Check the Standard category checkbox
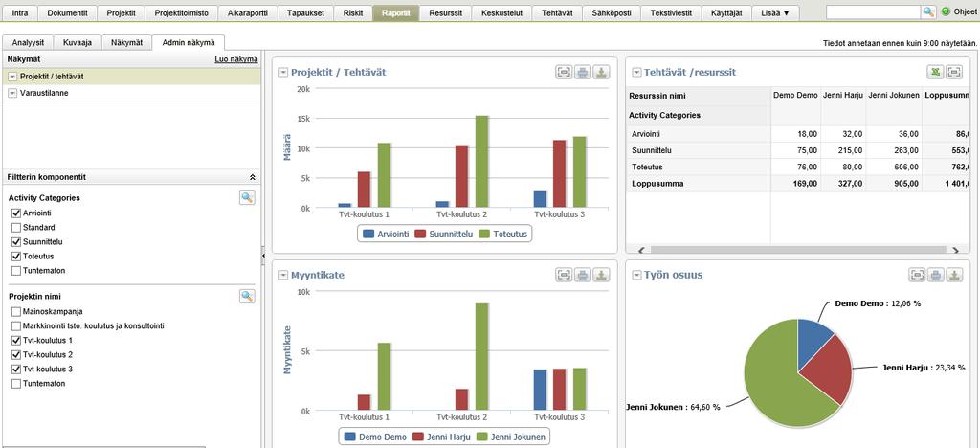The image size is (980, 448). click(16, 228)
